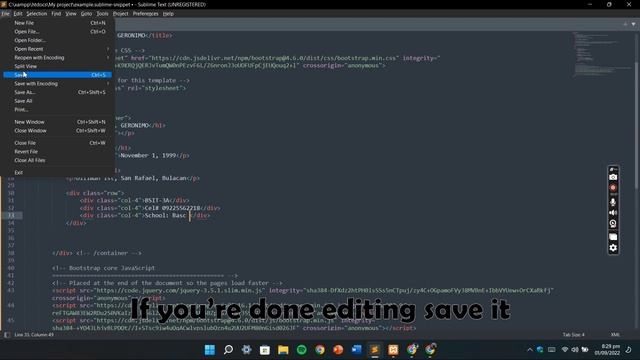Open the Goto menu
The image size is (640, 360).
pos(86,13)
